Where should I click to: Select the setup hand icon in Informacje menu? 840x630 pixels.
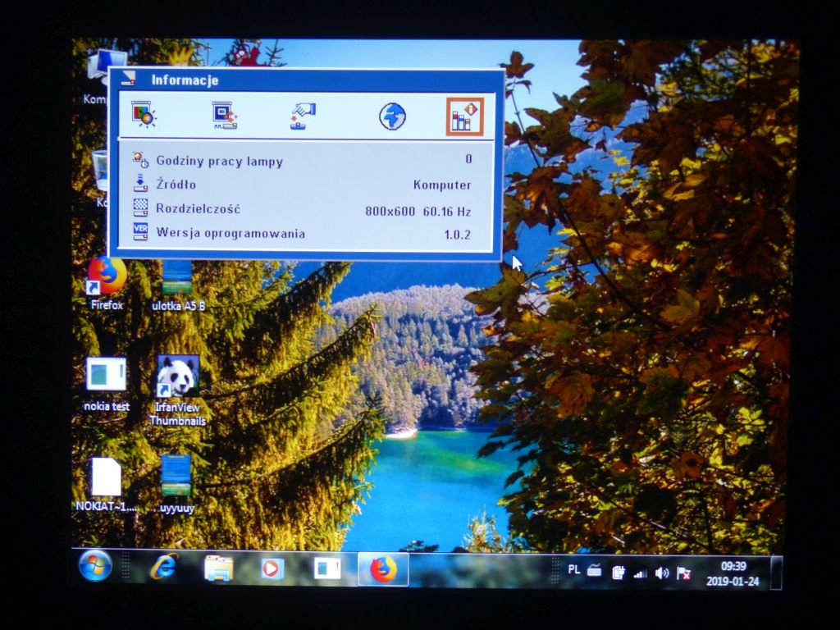coord(304,115)
